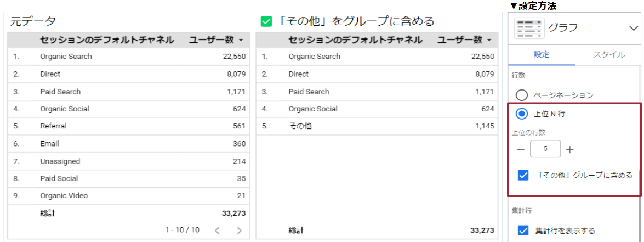Image resolution: width=644 pixels, height=242 pixels.
Task: Select the Referral row in original data table
Action: (x=53, y=126)
